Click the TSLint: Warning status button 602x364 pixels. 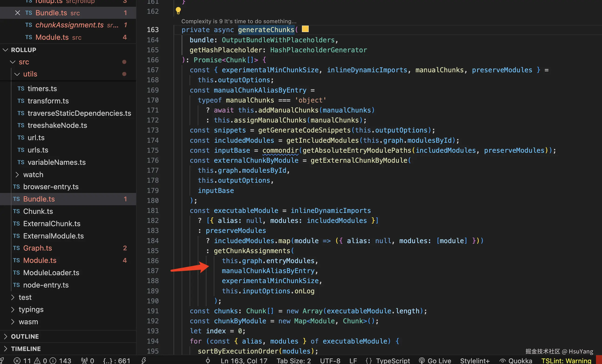pos(566,360)
